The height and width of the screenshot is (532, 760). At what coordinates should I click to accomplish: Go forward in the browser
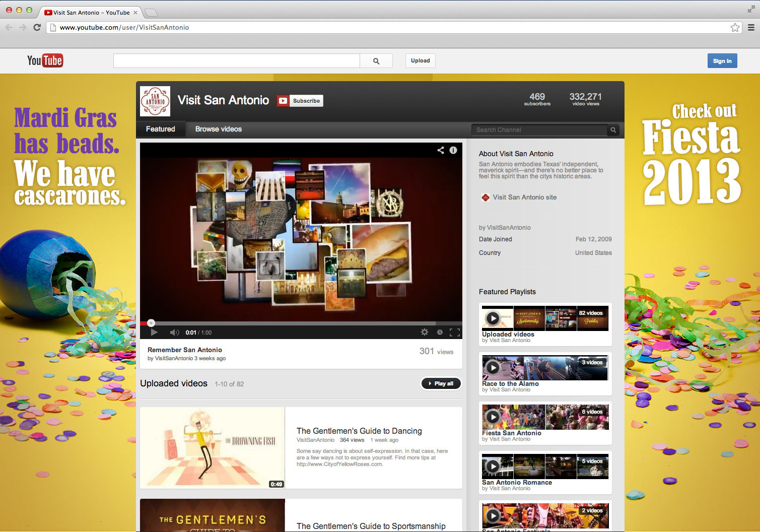tap(23, 27)
